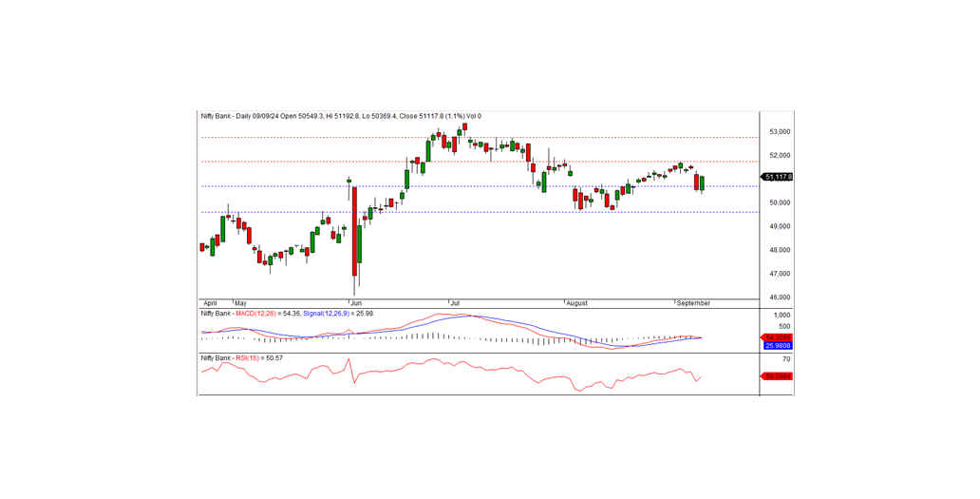Click the red MACD value marker
Screen dimensions: 980x499
pyautogui.click(x=778, y=337)
